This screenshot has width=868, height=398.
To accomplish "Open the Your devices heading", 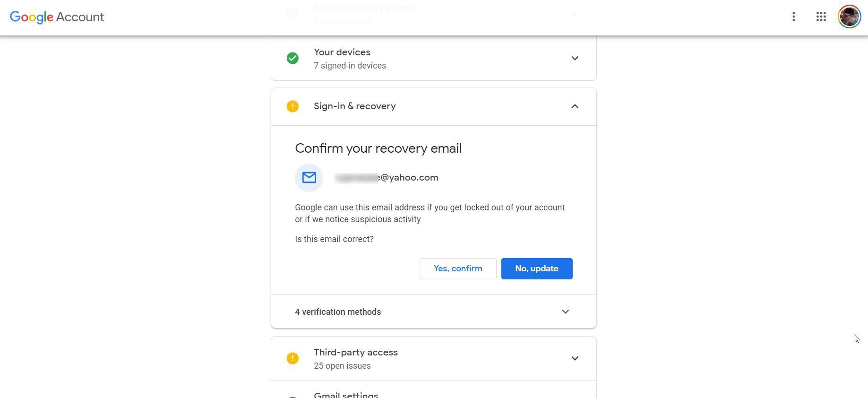I will [342, 52].
